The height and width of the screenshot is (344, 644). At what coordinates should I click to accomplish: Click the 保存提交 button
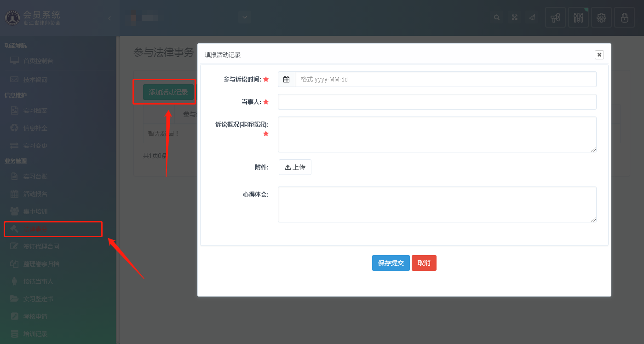[x=391, y=263]
